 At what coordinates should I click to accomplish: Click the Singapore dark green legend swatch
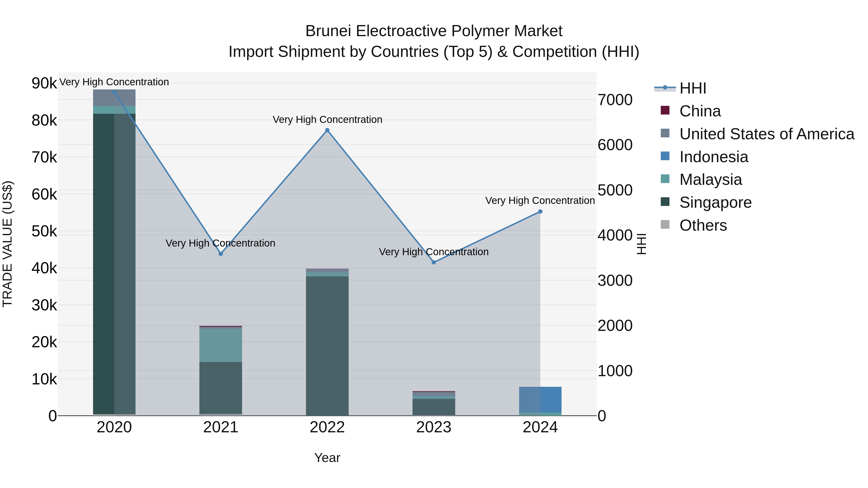665,201
